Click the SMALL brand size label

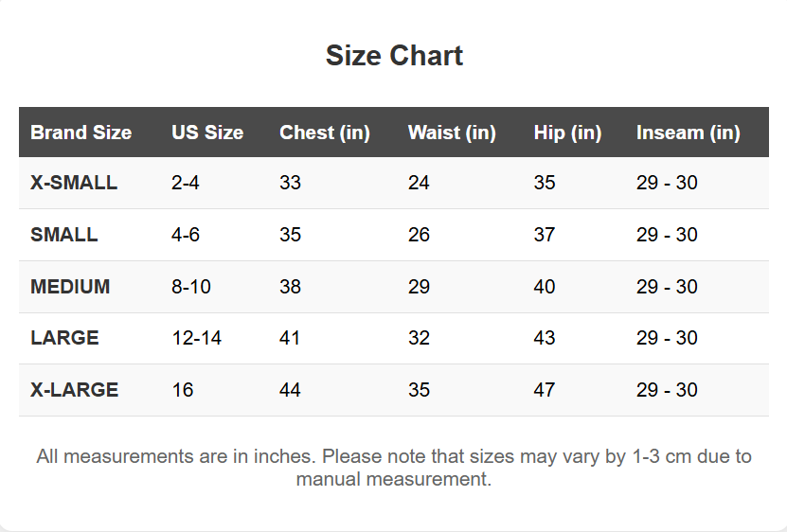64,235
